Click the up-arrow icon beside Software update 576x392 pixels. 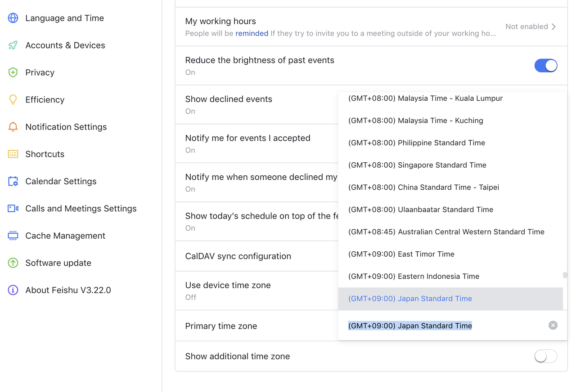coord(13,263)
